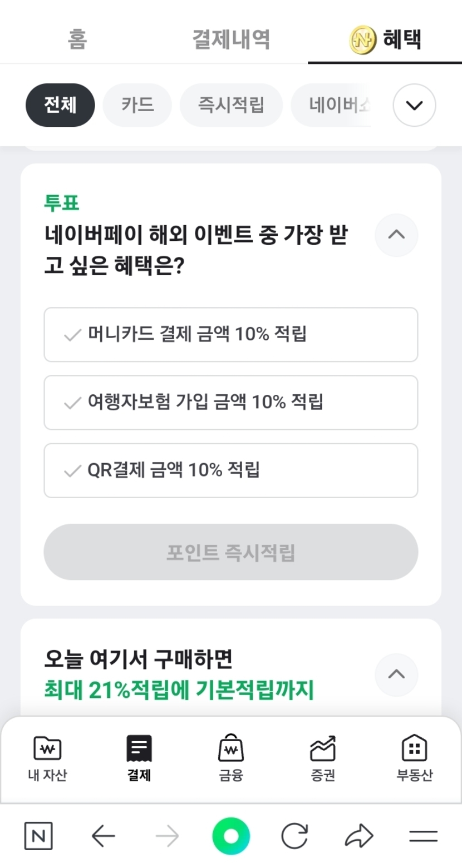Open the 부동산 building icon
Screen dimensions: 462x868
coord(414,748)
